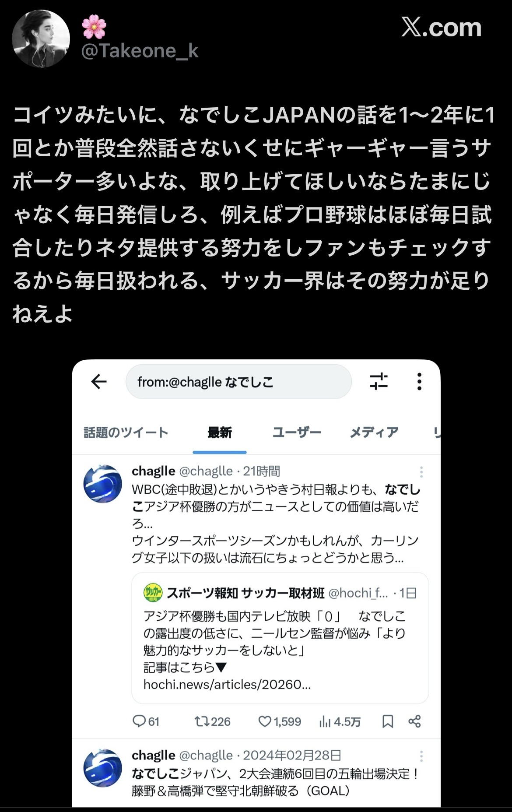Switch to ユーザー tab
Screen dimensions: 512x812
click(297, 432)
